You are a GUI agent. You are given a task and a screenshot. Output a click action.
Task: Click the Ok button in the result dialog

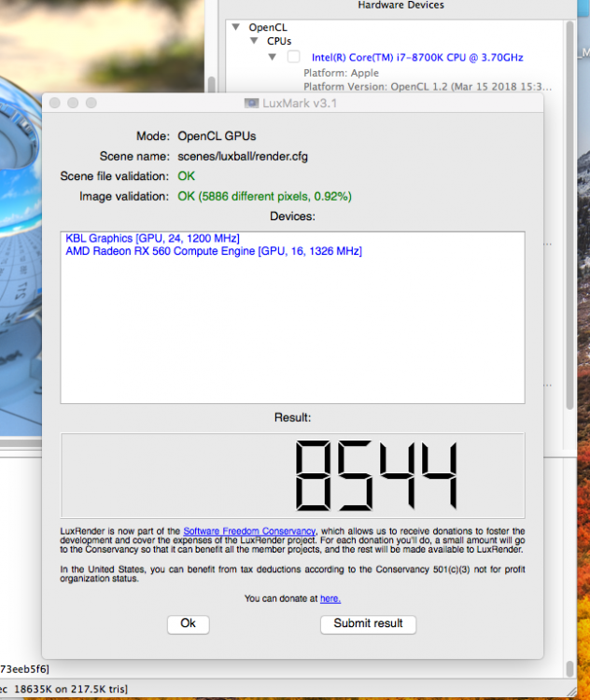click(x=188, y=623)
